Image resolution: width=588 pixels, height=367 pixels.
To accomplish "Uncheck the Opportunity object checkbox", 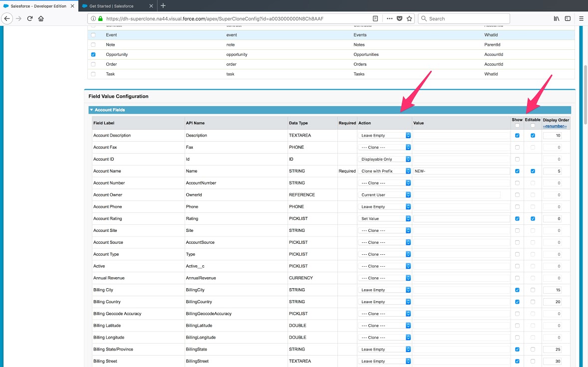I will point(93,54).
